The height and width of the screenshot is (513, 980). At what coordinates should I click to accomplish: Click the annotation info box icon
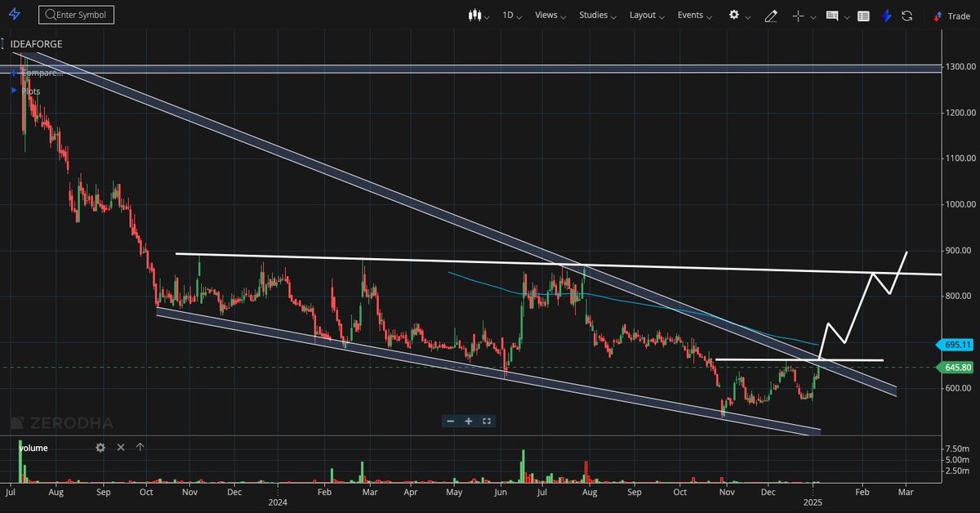coord(832,16)
